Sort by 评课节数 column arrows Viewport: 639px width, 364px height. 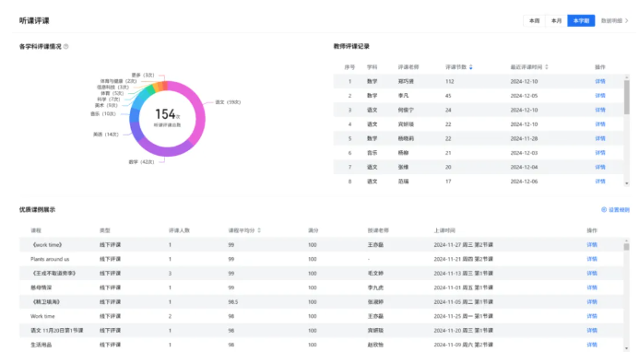coord(470,67)
